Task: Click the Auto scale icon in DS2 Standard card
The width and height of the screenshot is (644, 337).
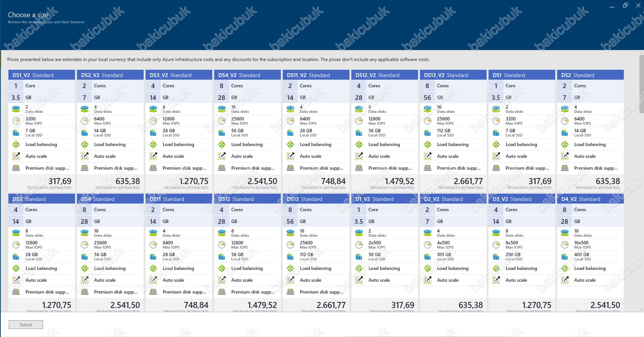Action: coord(565,156)
